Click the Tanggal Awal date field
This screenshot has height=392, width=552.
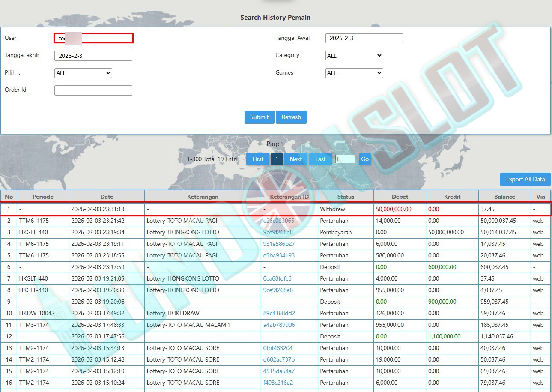(x=364, y=38)
